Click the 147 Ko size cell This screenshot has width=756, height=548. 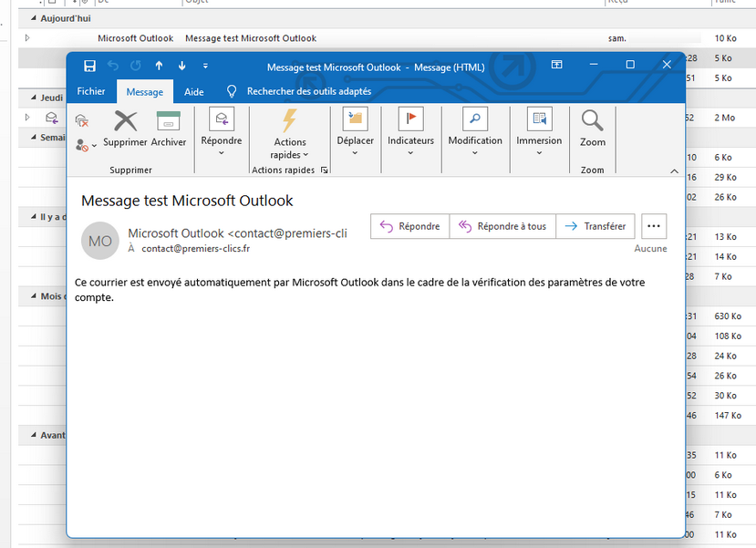point(728,416)
